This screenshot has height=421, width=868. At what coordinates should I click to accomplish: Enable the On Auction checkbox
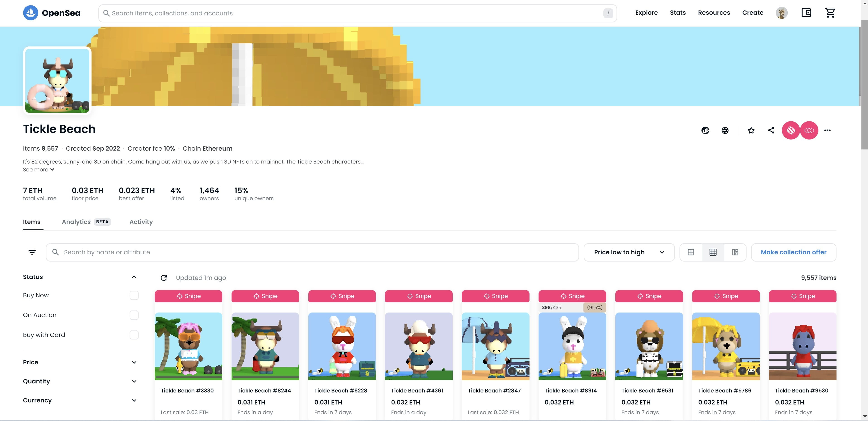pyautogui.click(x=134, y=315)
